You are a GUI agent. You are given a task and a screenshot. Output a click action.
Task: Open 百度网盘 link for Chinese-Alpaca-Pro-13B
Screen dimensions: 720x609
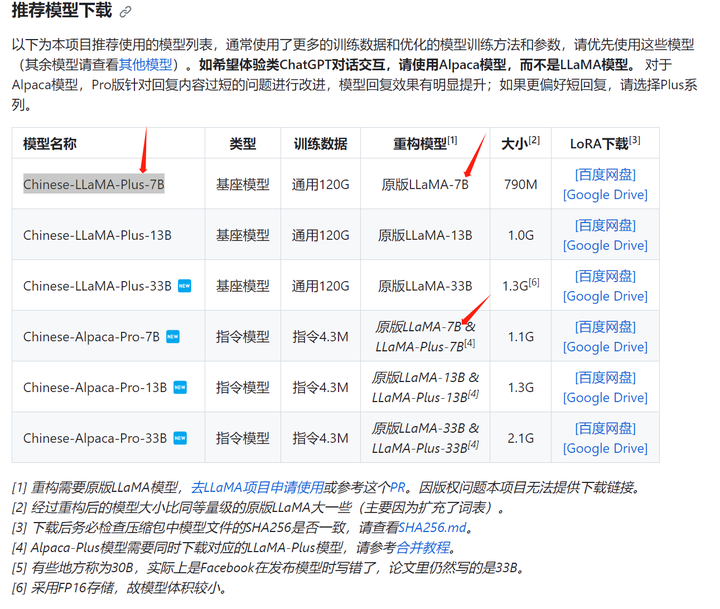click(x=605, y=378)
